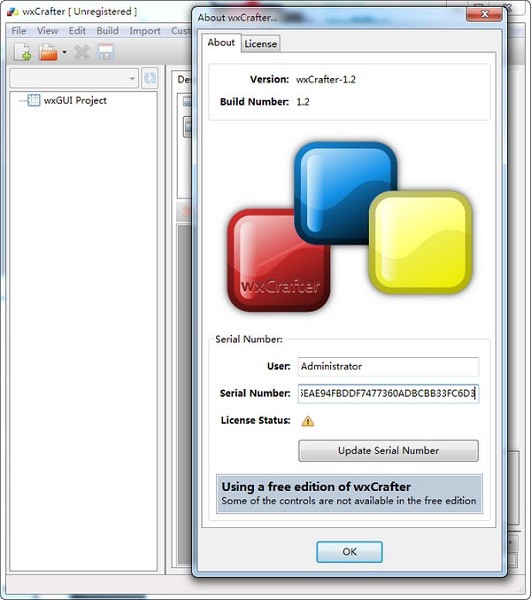Click into the Serial Number field
Viewport: 531px width, 600px height.
pos(388,393)
